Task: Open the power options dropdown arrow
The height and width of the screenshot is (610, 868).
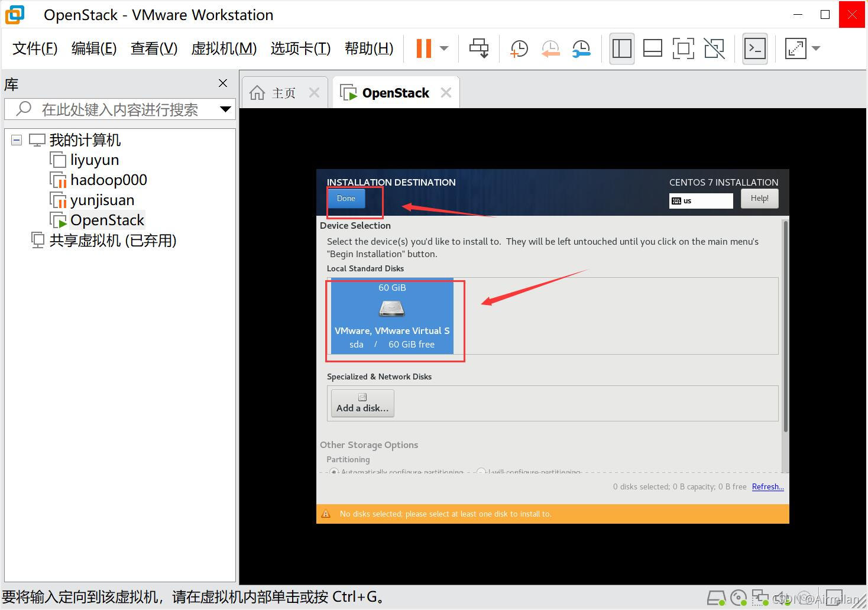Action: (444, 48)
